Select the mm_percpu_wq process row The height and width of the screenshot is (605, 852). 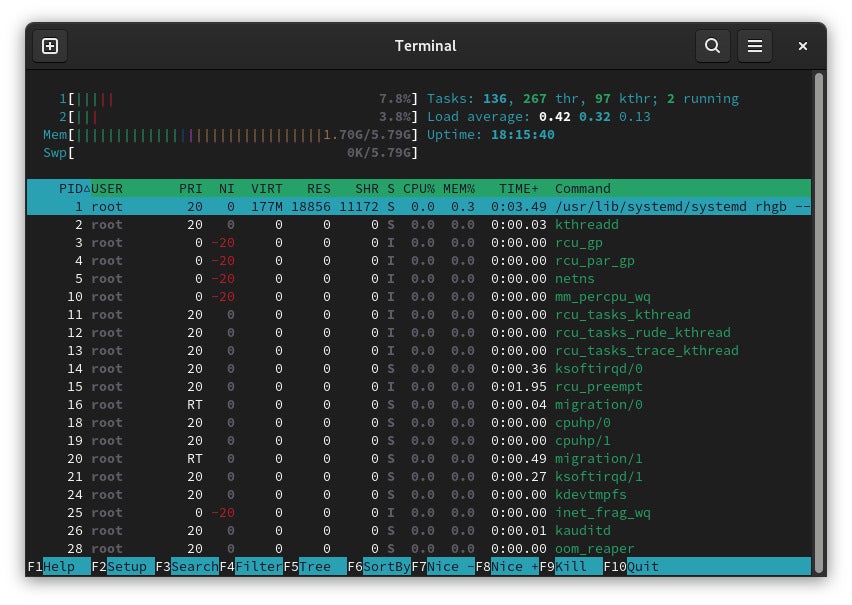[x=419, y=296]
